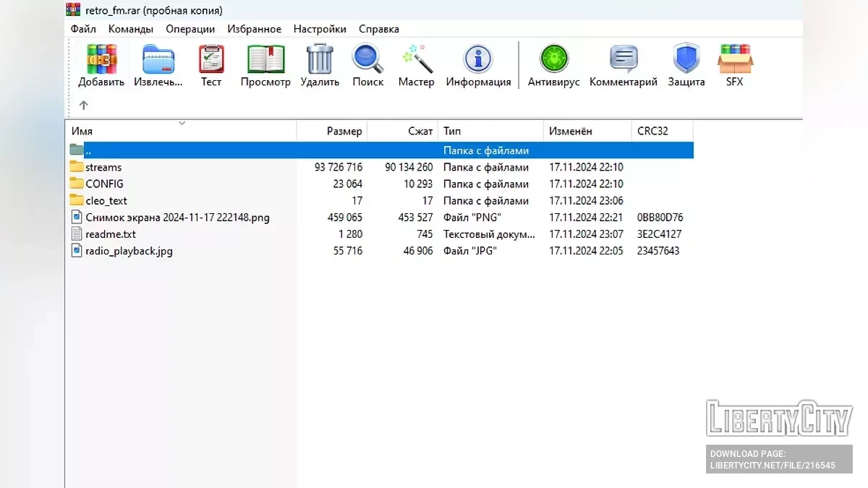Viewport: 868px width, 488px height.
Task: Select the streams folder
Action: click(x=103, y=167)
